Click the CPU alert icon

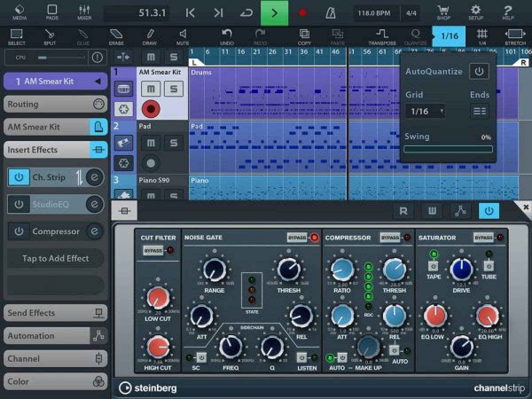point(97,58)
